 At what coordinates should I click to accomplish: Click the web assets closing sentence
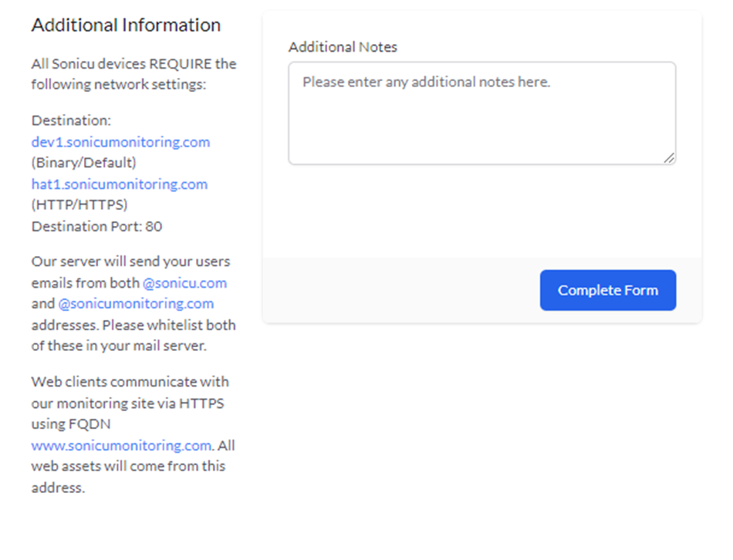[127, 466]
